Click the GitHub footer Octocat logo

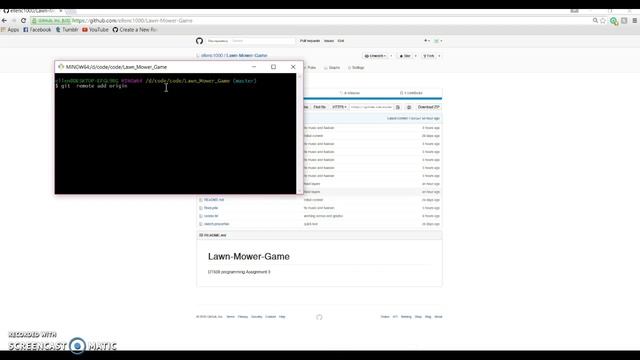[319, 317]
